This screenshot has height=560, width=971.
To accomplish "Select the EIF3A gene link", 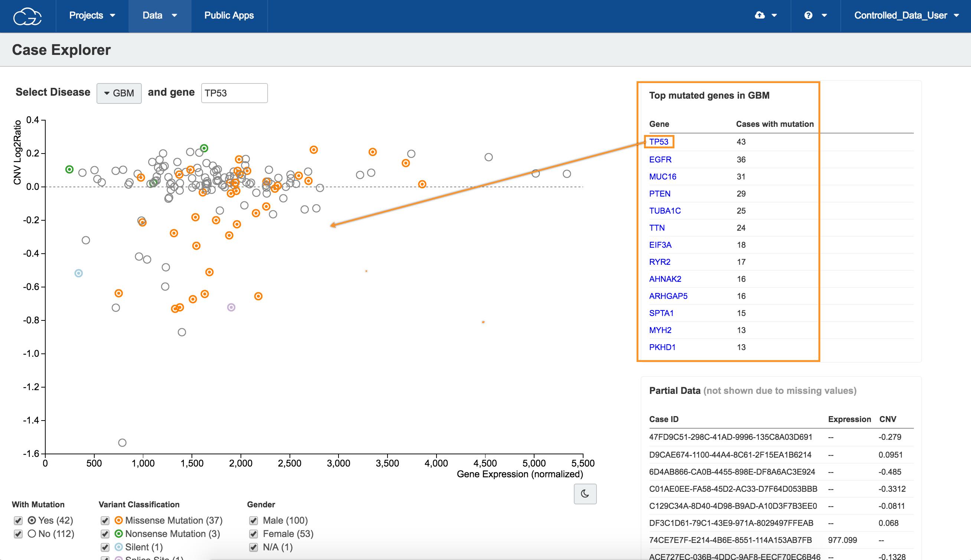I will pyautogui.click(x=660, y=245).
